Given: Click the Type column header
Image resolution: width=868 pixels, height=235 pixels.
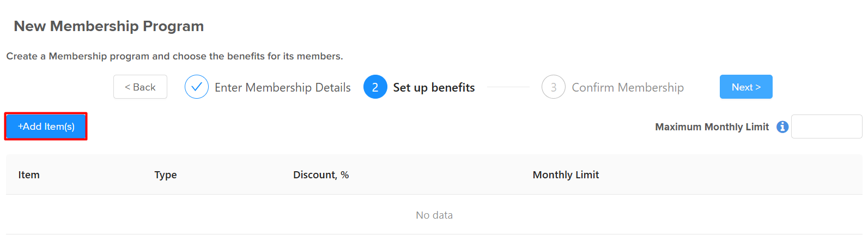Looking at the screenshot, I should pyautogui.click(x=166, y=174).
